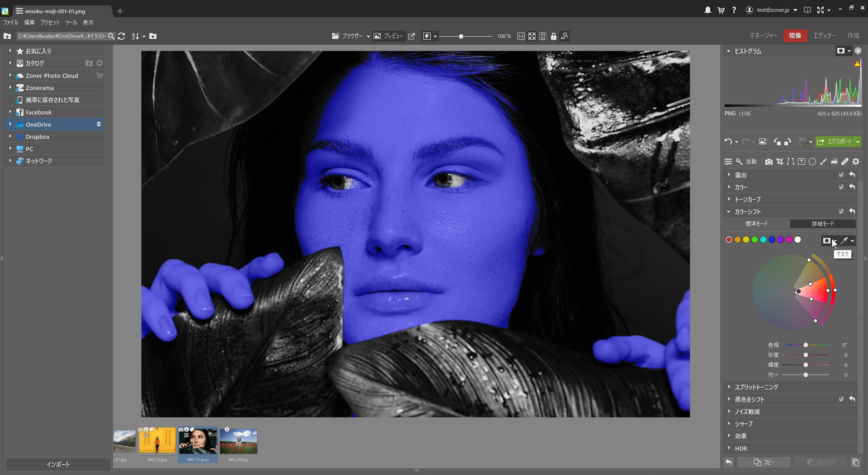Toggle the zoom link search icon

click(x=564, y=36)
